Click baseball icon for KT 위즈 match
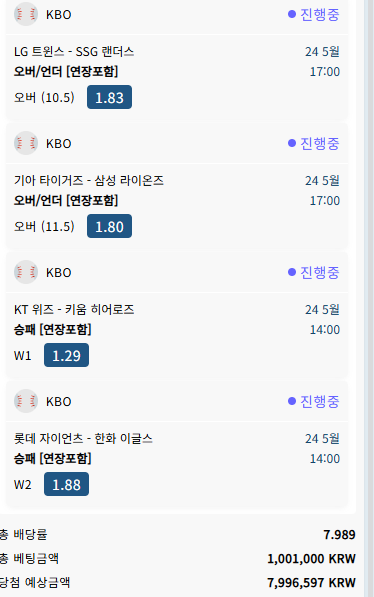 (x=26, y=272)
